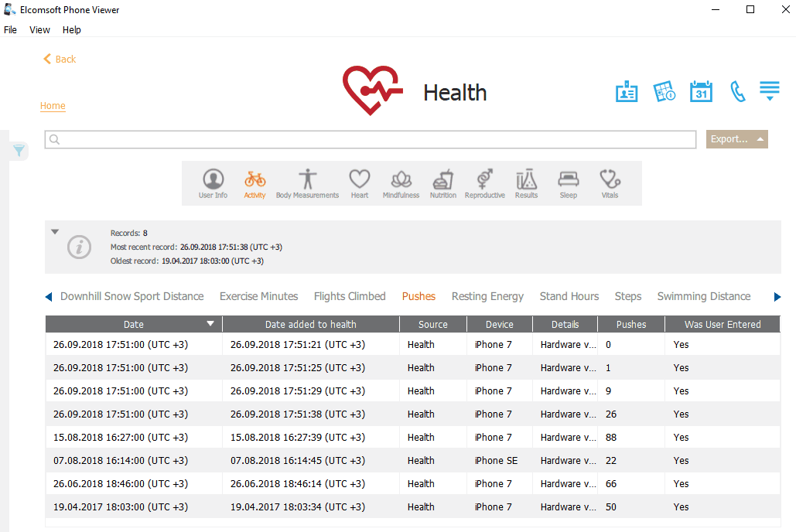Collapse the records info panel triangle
The image size is (796, 532).
click(x=55, y=231)
